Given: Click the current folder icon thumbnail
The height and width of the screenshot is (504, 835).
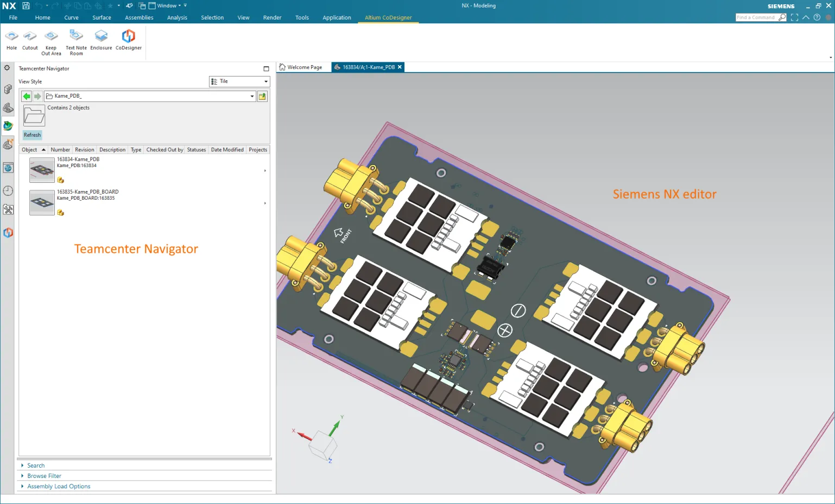Looking at the screenshot, I should tap(34, 116).
